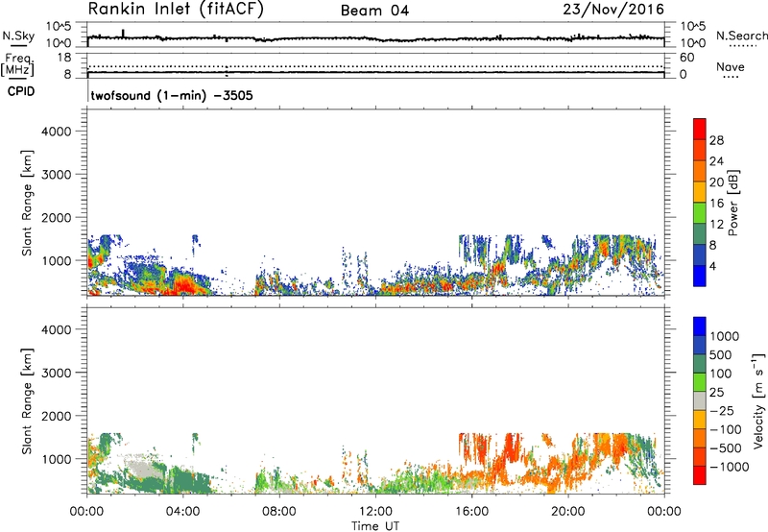Select the "20:00" time tick label

567,512
